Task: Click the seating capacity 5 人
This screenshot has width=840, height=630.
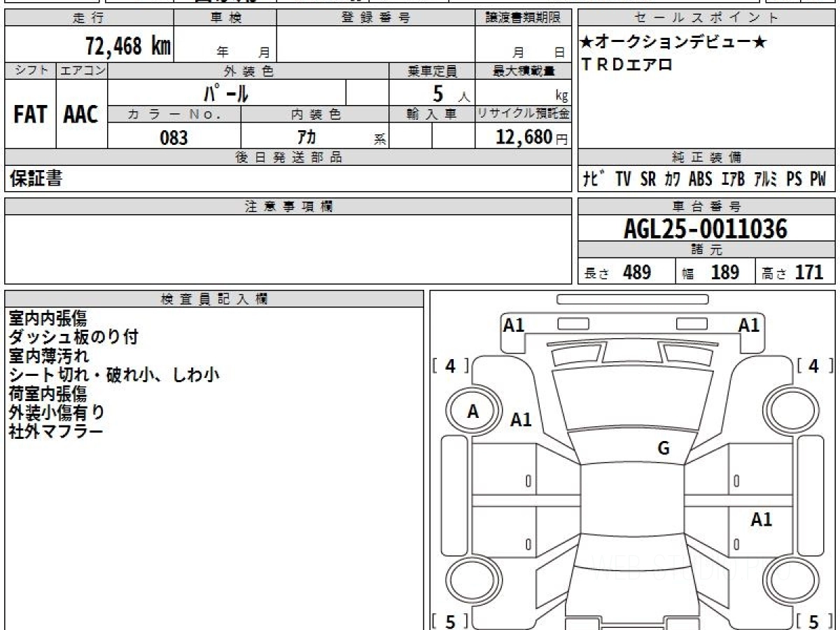Action: tap(451, 94)
